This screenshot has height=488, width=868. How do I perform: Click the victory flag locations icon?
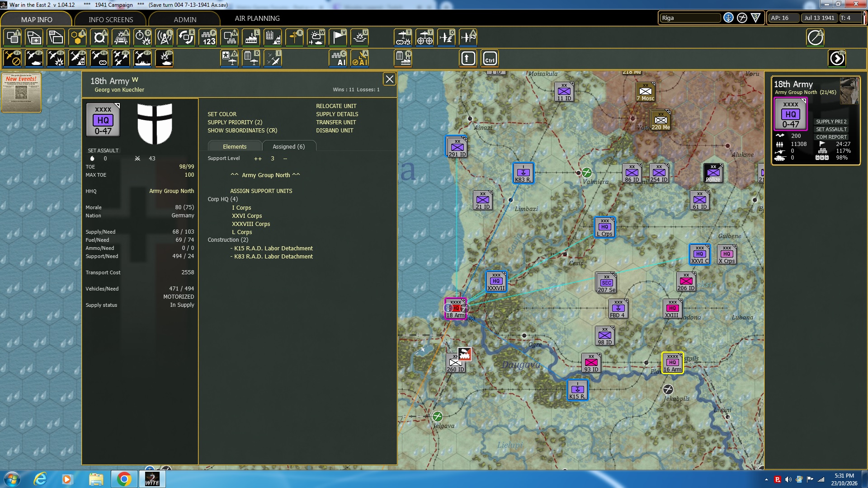click(338, 38)
